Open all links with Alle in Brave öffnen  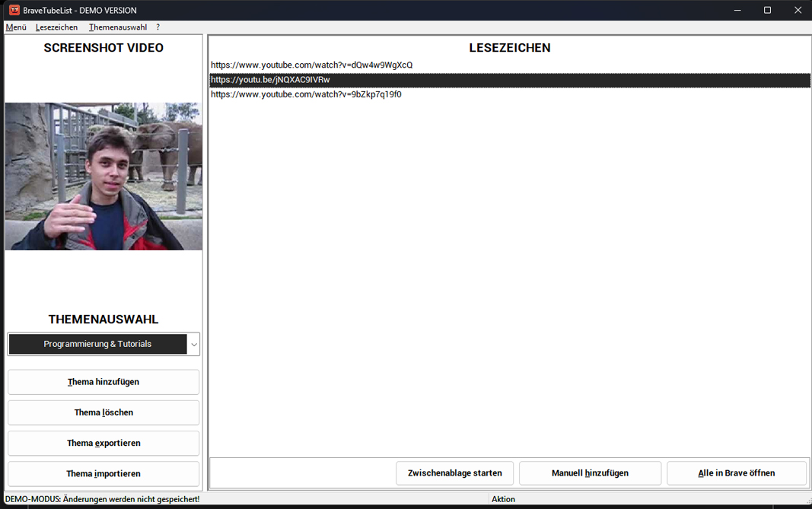click(737, 472)
